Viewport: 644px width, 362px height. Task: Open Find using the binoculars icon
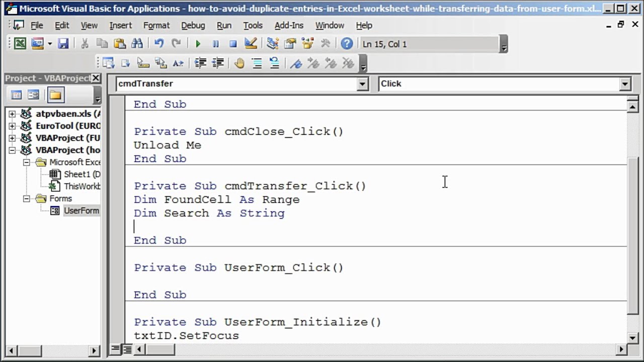[x=137, y=44]
